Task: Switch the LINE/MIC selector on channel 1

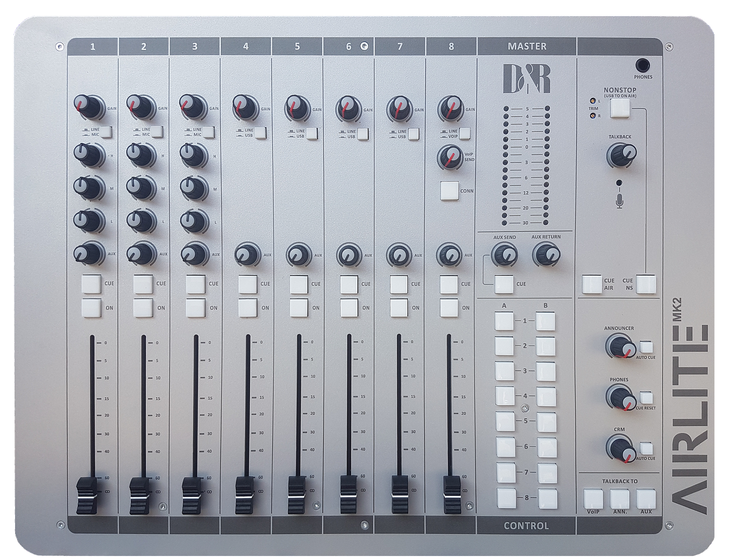Action: tap(107, 132)
